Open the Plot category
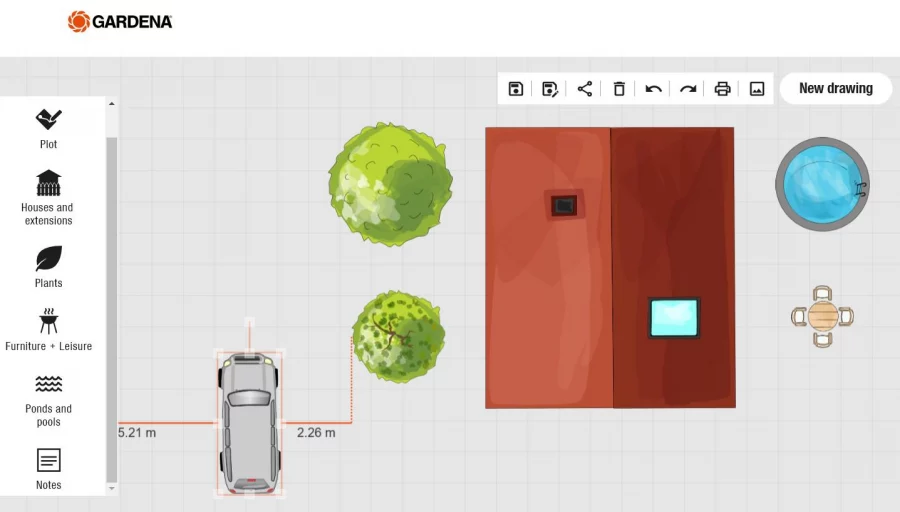This screenshot has width=900, height=512. (48, 129)
